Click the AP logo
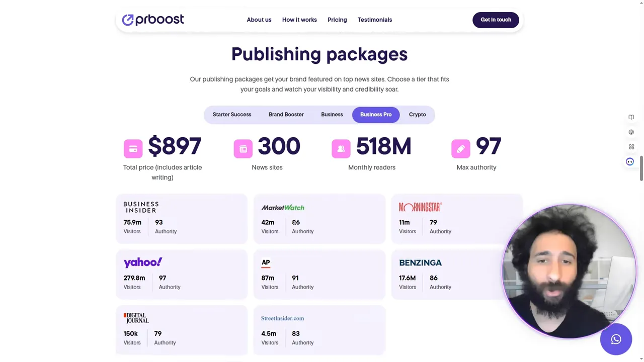The image size is (644, 362). pos(266,263)
